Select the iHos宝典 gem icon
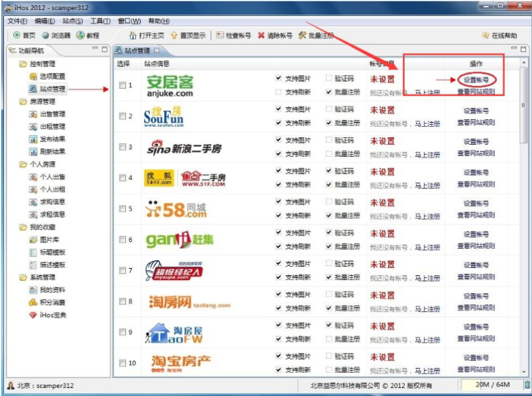Screen dimensions: 532x396 coord(31,315)
